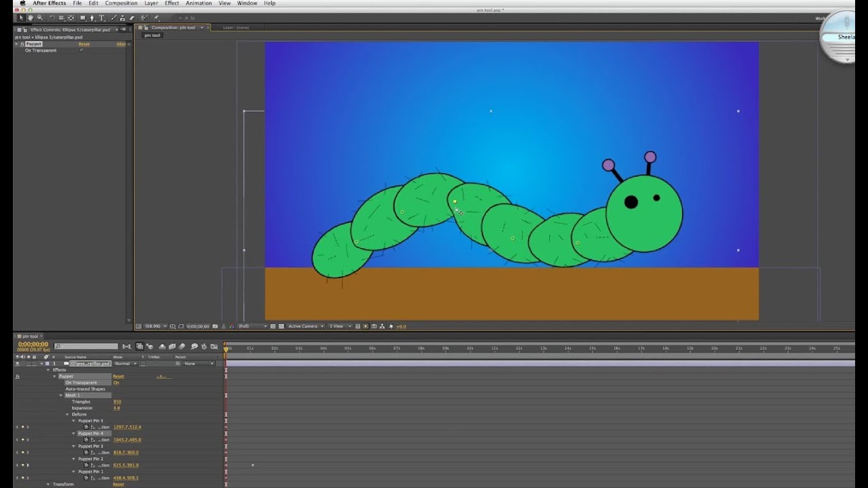Click the timeline layer search field
The width and height of the screenshot is (868, 488).
click(86, 346)
